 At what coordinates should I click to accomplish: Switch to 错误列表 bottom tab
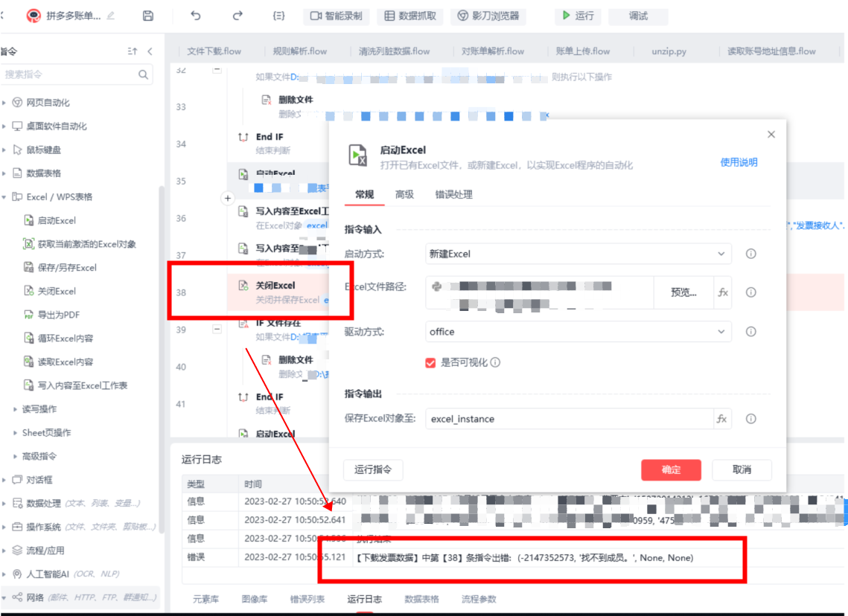coord(307,599)
